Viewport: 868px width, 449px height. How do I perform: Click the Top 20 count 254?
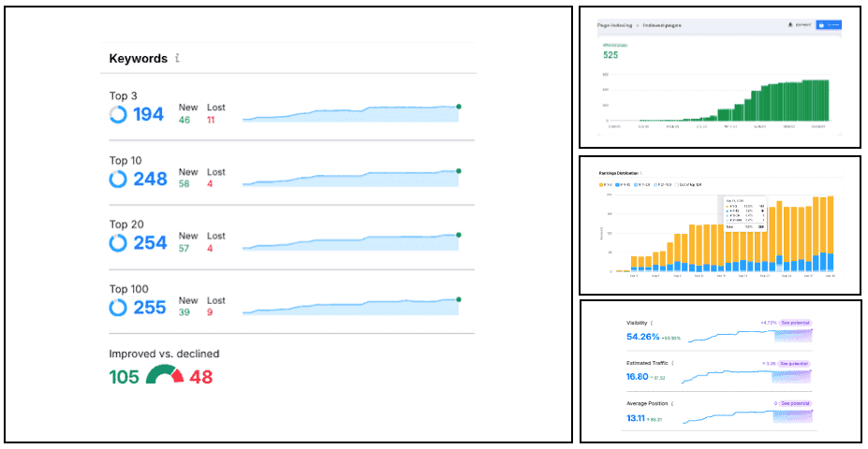click(x=150, y=243)
